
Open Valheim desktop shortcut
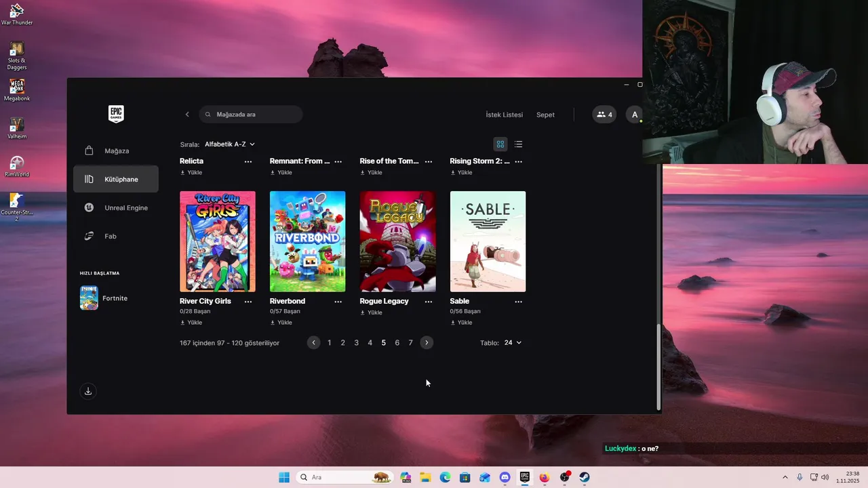point(17,128)
